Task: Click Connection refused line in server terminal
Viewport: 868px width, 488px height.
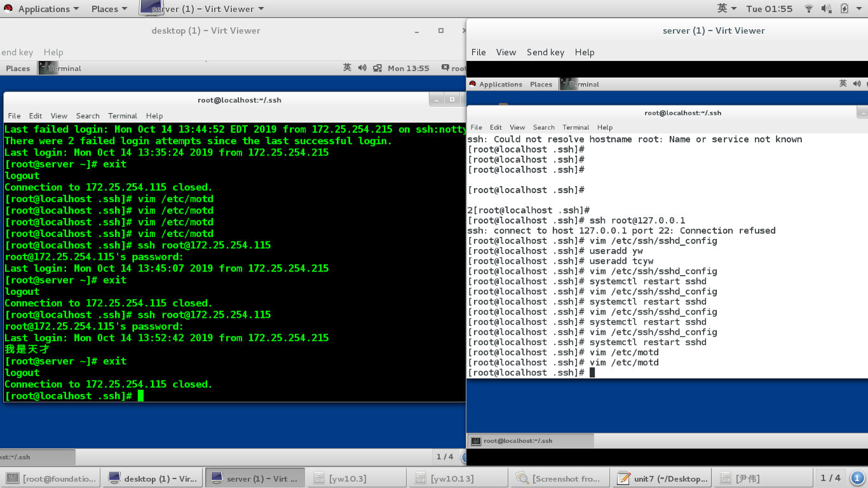Action: tap(621, 230)
